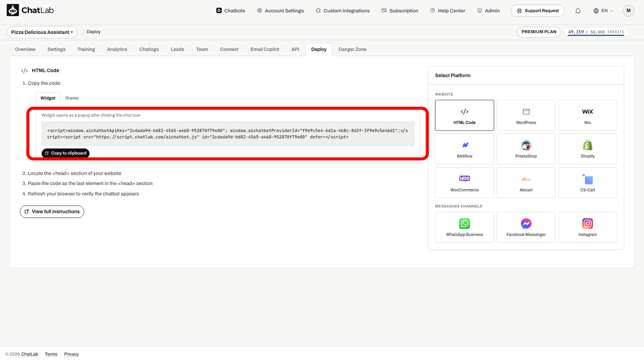Open Subscription page
Viewport: 644px width, 362px height.
pos(400,11)
